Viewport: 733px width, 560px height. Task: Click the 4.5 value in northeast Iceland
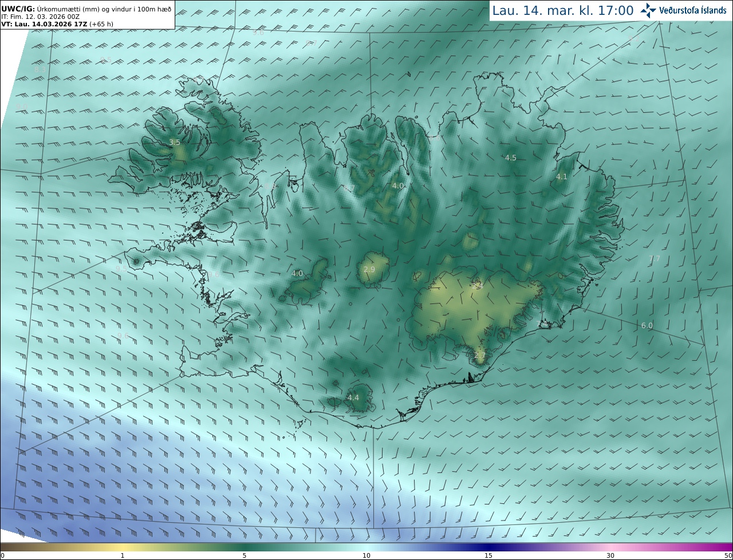pyautogui.click(x=511, y=157)
